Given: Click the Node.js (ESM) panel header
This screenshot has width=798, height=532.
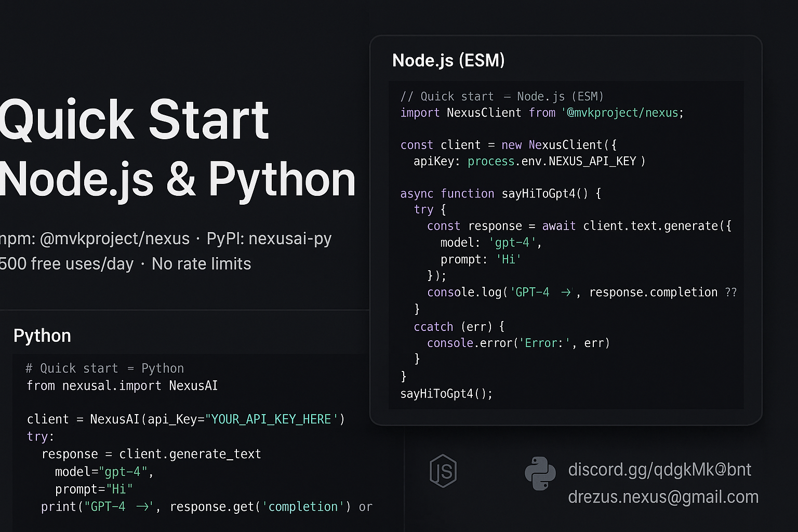Looking at the screenshot, I should [x=448, y=60].
